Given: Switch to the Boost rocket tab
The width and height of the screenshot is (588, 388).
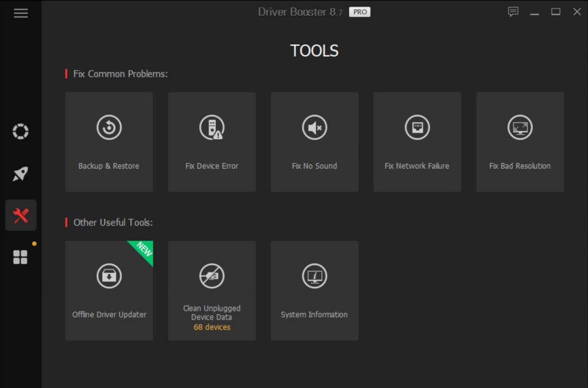Looking at the screenshot, I should (21, 174).
